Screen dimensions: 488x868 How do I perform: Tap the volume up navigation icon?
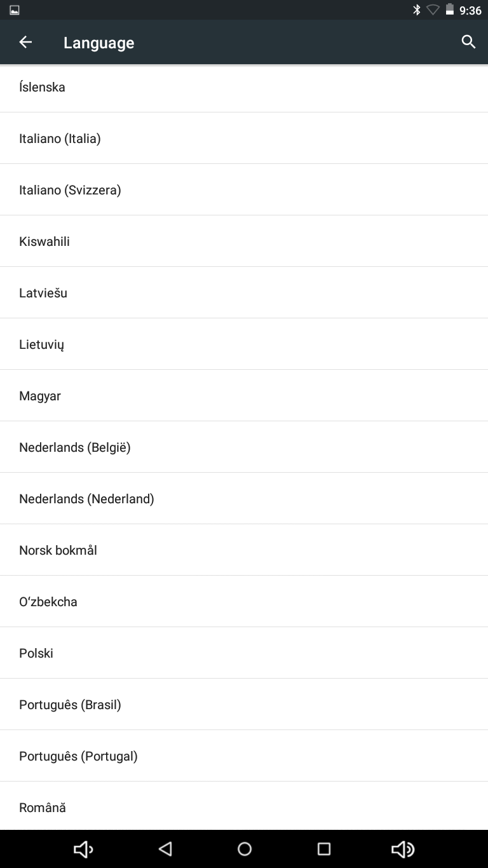point(403,849)
